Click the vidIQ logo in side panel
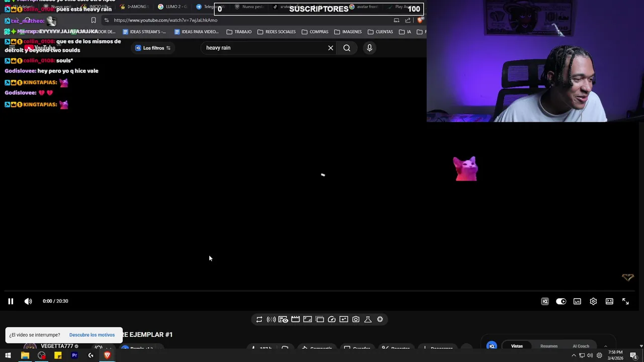644x362 pixels. click(492, 346)
